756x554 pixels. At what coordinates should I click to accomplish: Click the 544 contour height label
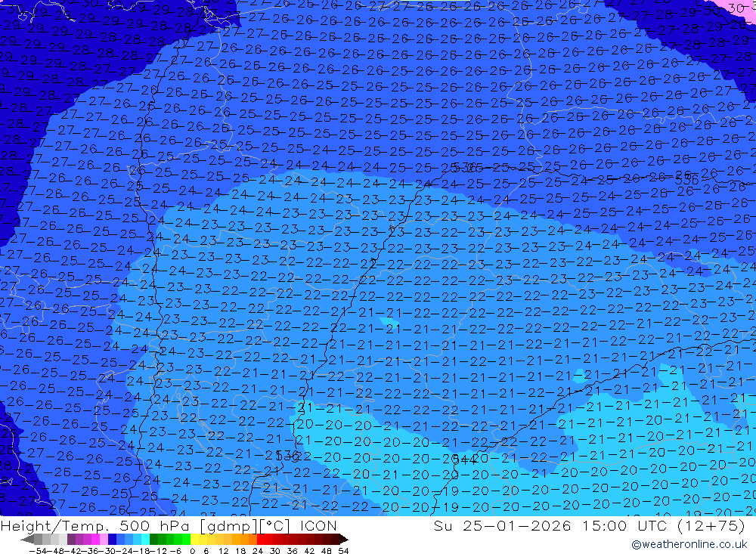[465, 460]
